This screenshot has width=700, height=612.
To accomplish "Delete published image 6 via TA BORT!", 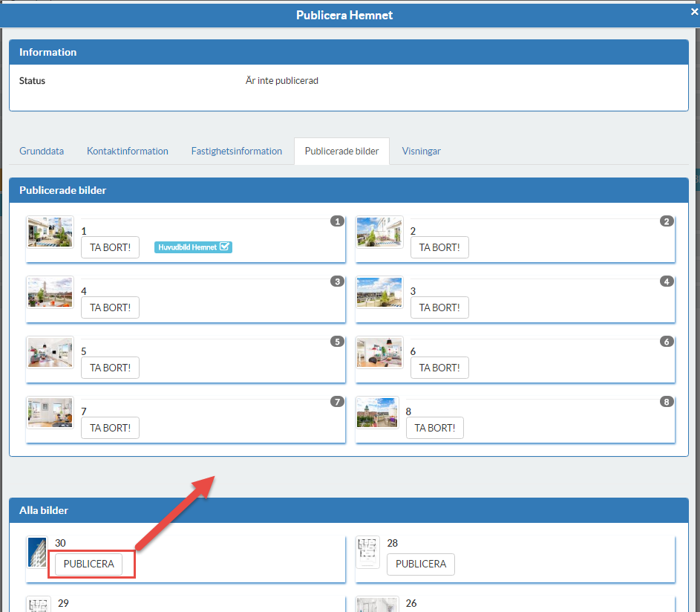I will tap(439, 368).
